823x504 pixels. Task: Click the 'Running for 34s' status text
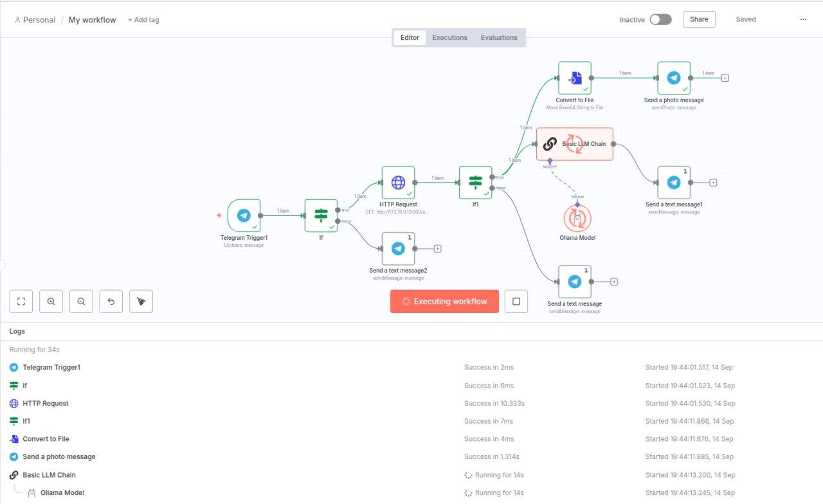(35, 350)
